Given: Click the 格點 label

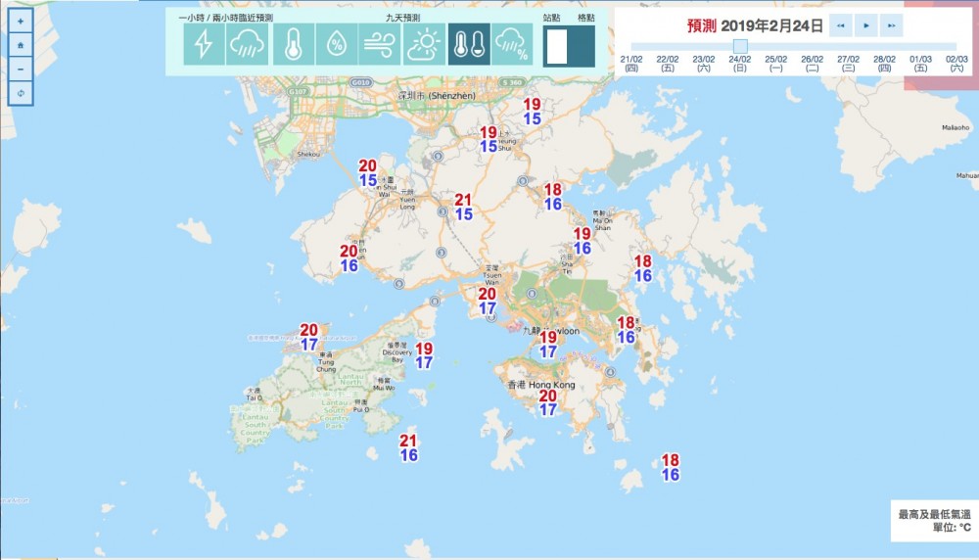Looking at the screenshot, I should click(x=586, y=18).
